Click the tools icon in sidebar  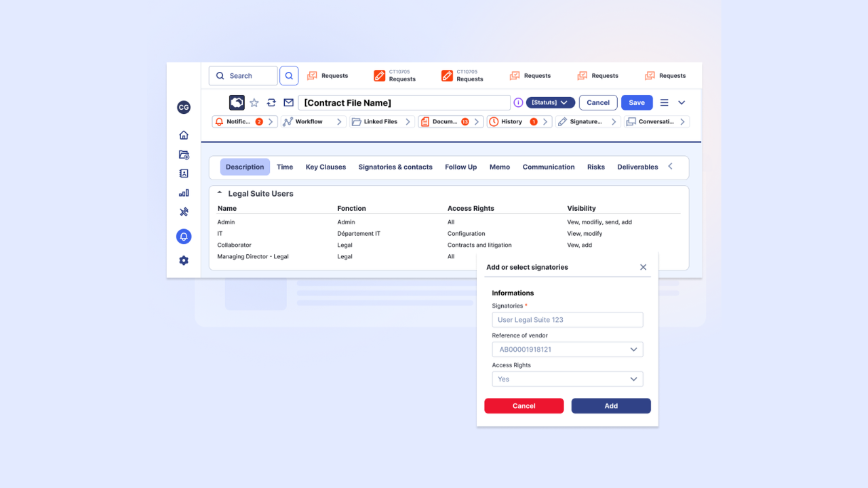point(183,212)
